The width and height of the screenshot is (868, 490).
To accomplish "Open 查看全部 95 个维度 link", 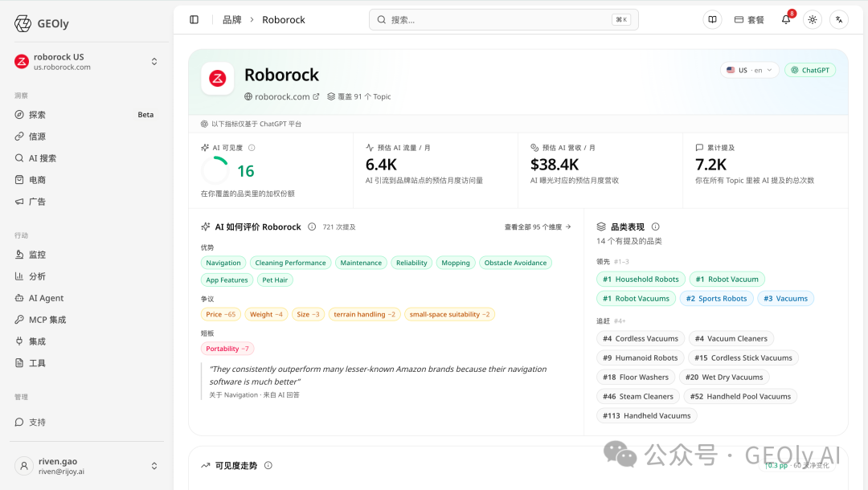I will coord(538,227).
